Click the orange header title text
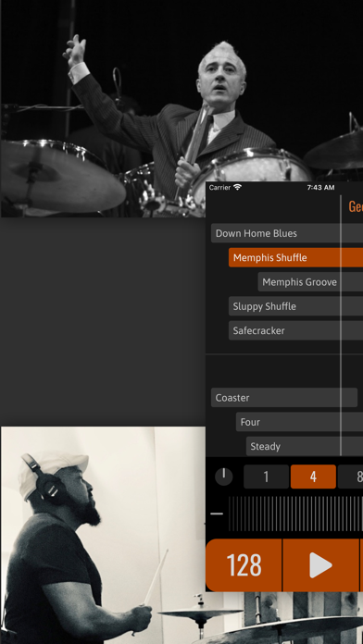 tap(356, 206)
